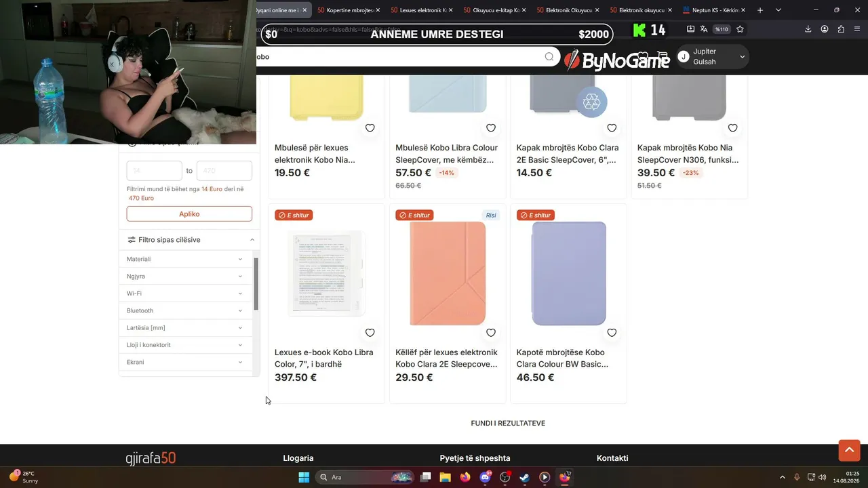Open Lexues e-book Kobo Libra Color product link
This screenshot has width=868, height=488.
[x=324, y=358]
